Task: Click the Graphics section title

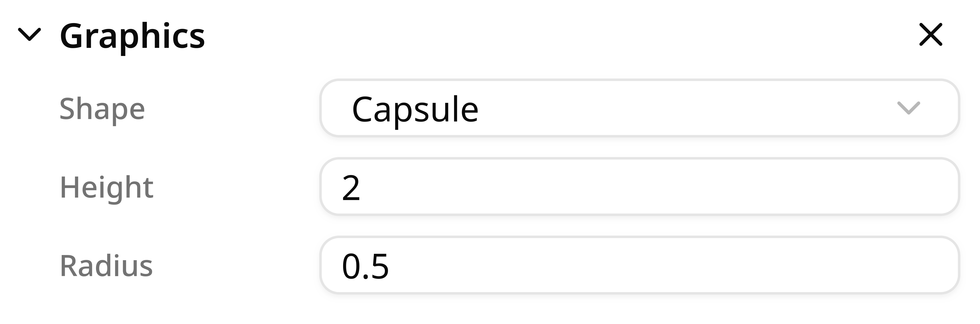Action: coord(132,35)
